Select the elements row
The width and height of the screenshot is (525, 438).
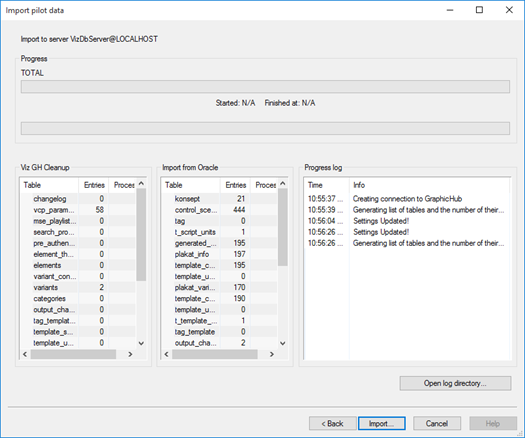coord(78,265)
